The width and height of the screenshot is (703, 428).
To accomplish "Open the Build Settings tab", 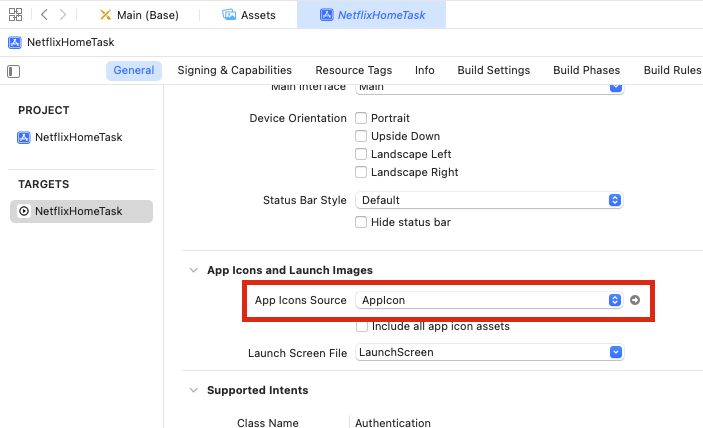I will (493, 70).
